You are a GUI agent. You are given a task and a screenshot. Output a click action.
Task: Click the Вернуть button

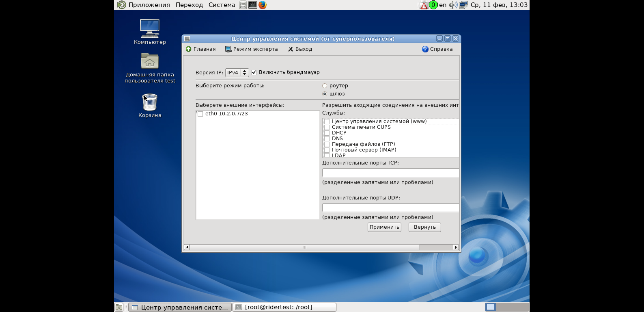coord(425,227)
